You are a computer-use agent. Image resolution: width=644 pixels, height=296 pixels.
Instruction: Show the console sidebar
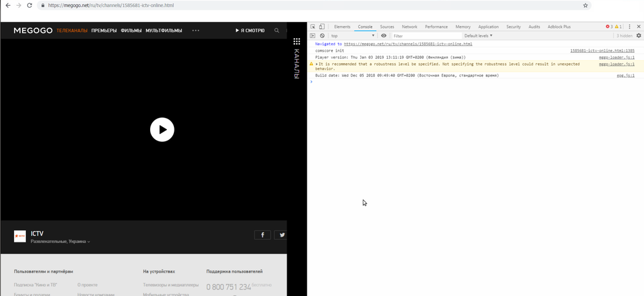click(x=313, y=35)
